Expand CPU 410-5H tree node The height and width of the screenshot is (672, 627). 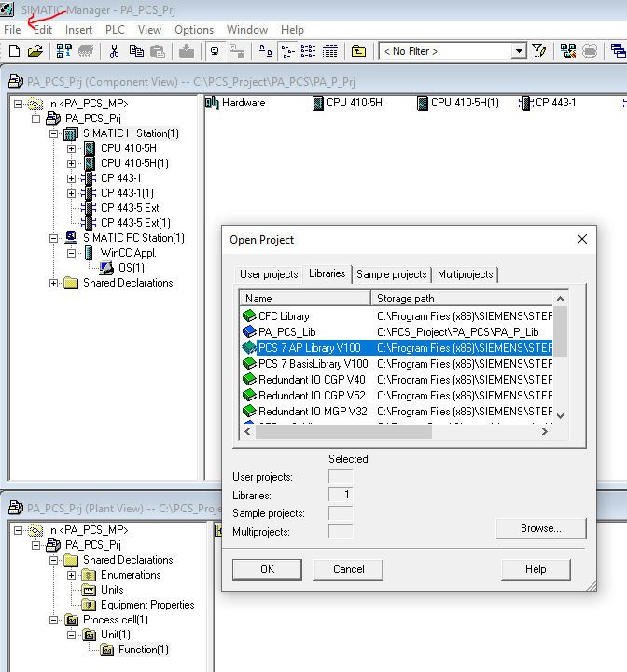tap(72, 148)
